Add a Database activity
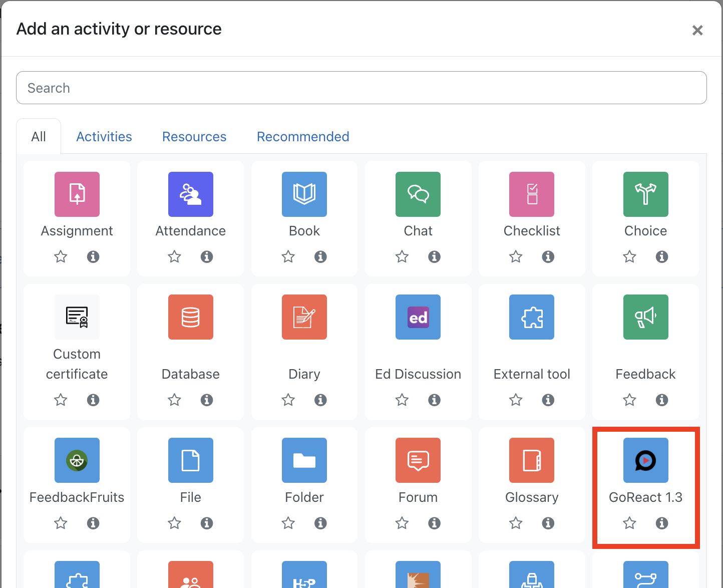Image resolution: width=723 pixels, height=588 pixels. point(190,317)
